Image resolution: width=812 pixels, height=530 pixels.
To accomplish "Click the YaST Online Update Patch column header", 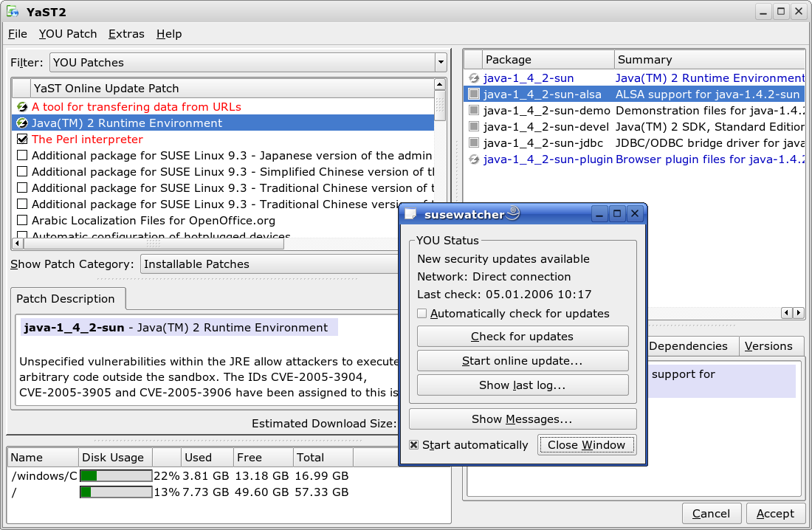I will click(232, 89).
